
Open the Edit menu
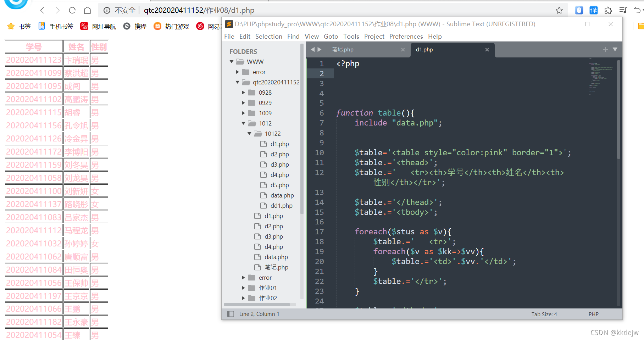click(245, 36)
